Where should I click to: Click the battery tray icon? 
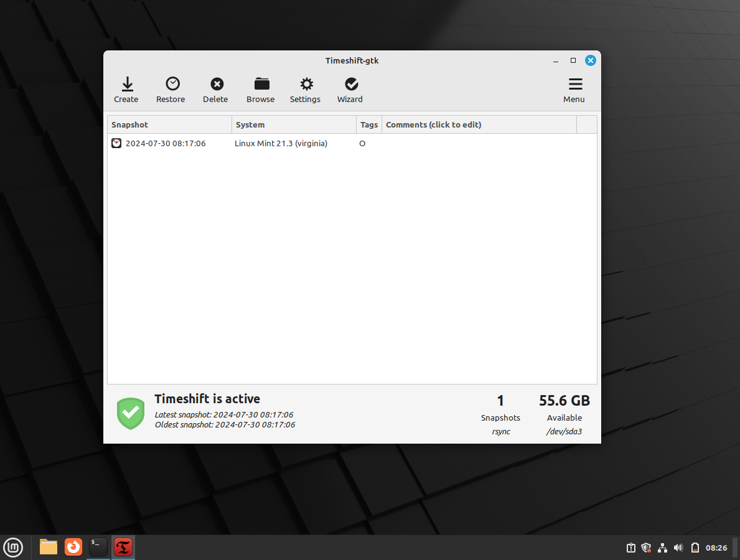pos(695,548)
